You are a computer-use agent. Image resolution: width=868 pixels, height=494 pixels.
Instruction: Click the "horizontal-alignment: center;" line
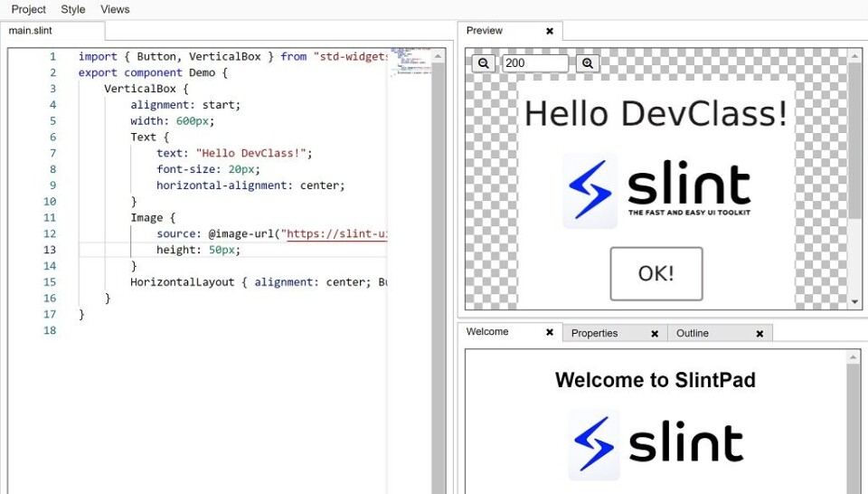[250, 185]
